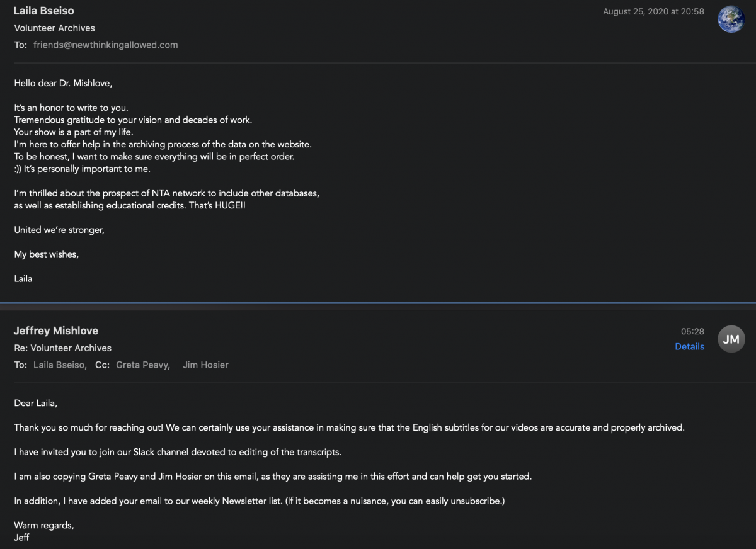Click the friends@newthinkingallowed.com recipient address
This screenshot has height=549, width=756.
[105, 45]
